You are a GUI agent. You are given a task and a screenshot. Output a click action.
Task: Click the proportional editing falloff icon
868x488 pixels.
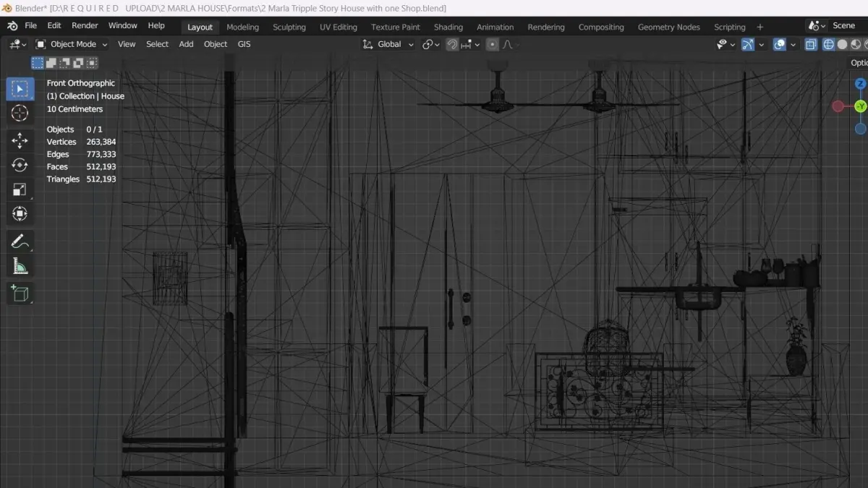(507, 44)
